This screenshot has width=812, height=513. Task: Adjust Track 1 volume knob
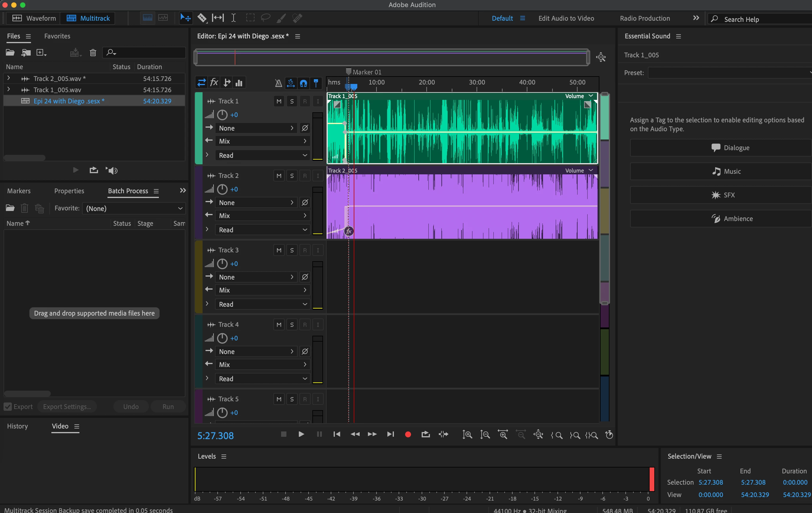coord(222,115)
